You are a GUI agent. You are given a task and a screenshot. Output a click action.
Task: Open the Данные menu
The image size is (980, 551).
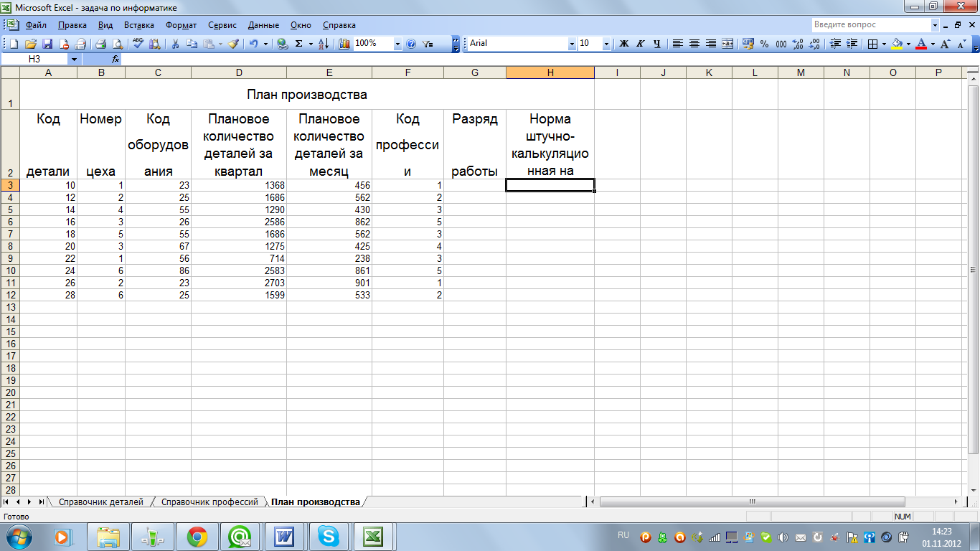pos(263,24)
